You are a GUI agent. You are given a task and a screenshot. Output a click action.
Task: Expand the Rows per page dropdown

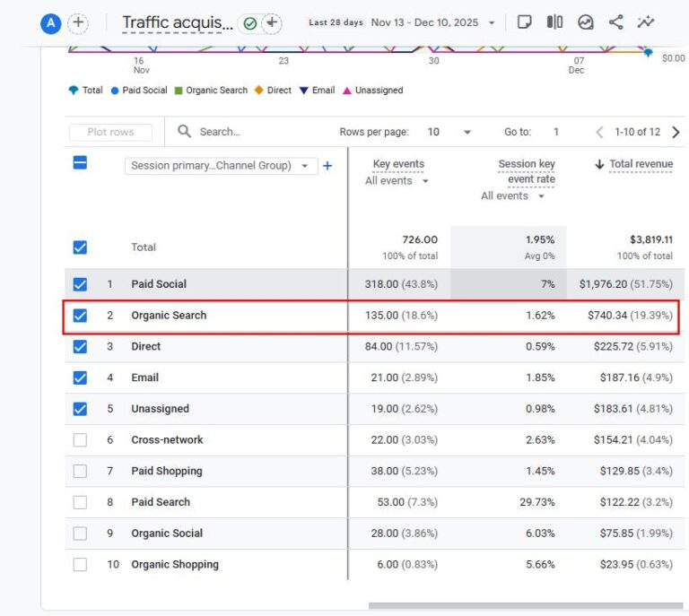coord(467,132)
